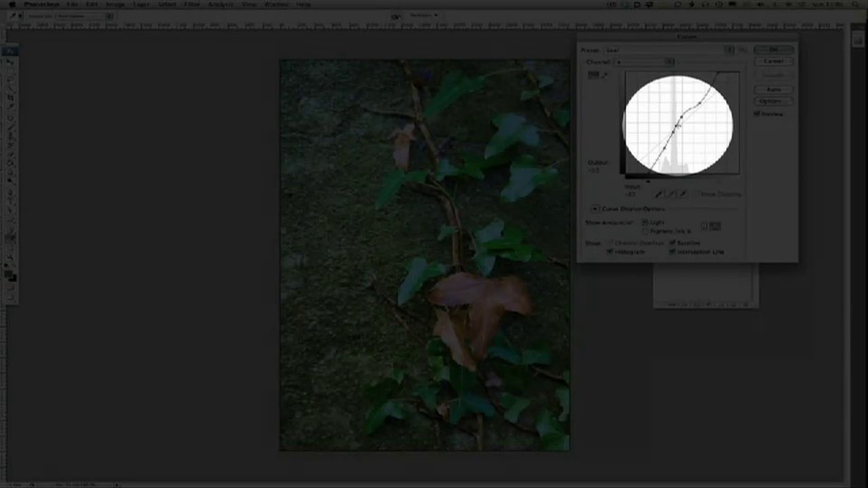
Task: Open the Select menu
Action: tap(166, 4)
